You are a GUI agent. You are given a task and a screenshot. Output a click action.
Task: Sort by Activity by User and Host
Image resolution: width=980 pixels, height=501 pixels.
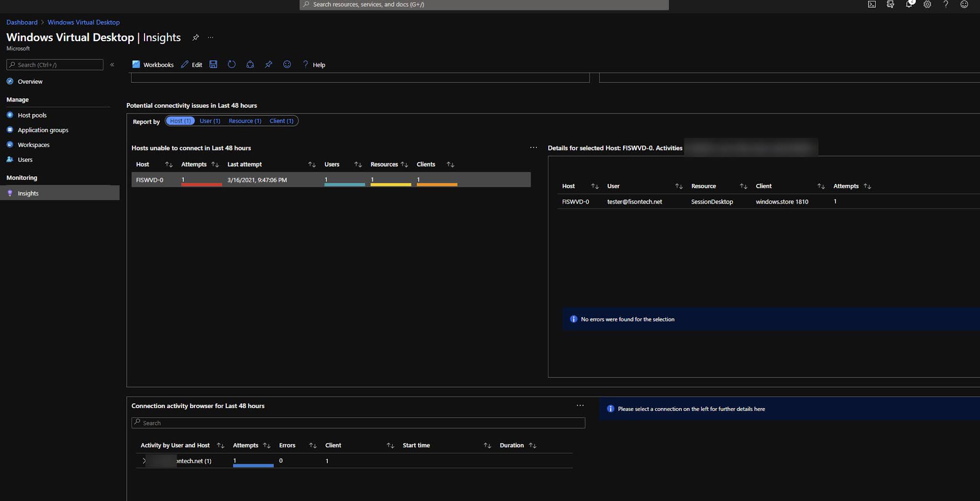pos(220,445)
